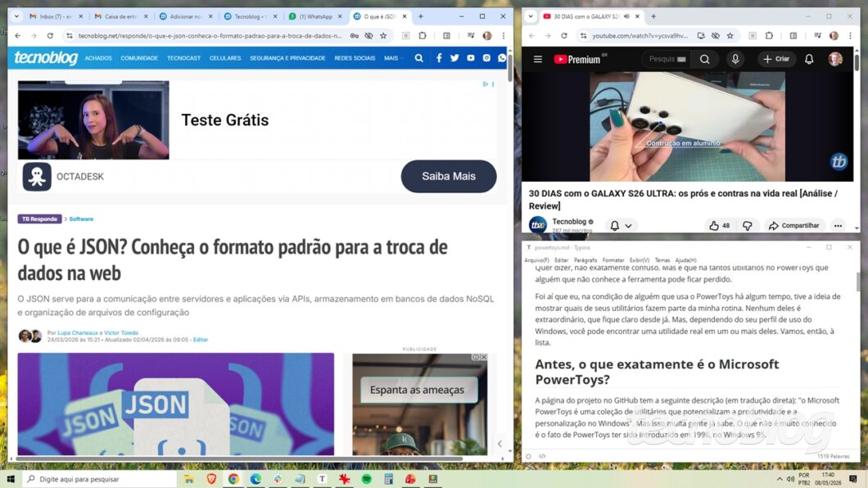The height and width of the screenshot is (488, 868).
Task: Click the Editar link under the article byline
Action: click(201, 340)
